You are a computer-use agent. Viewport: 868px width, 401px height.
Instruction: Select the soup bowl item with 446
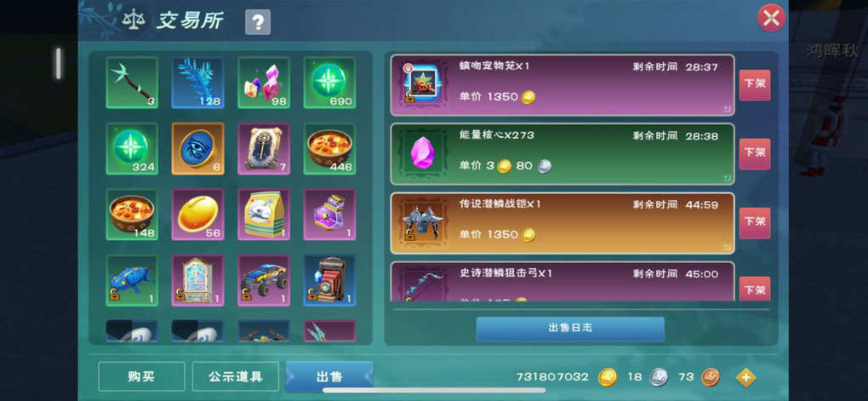coord(329,148)
